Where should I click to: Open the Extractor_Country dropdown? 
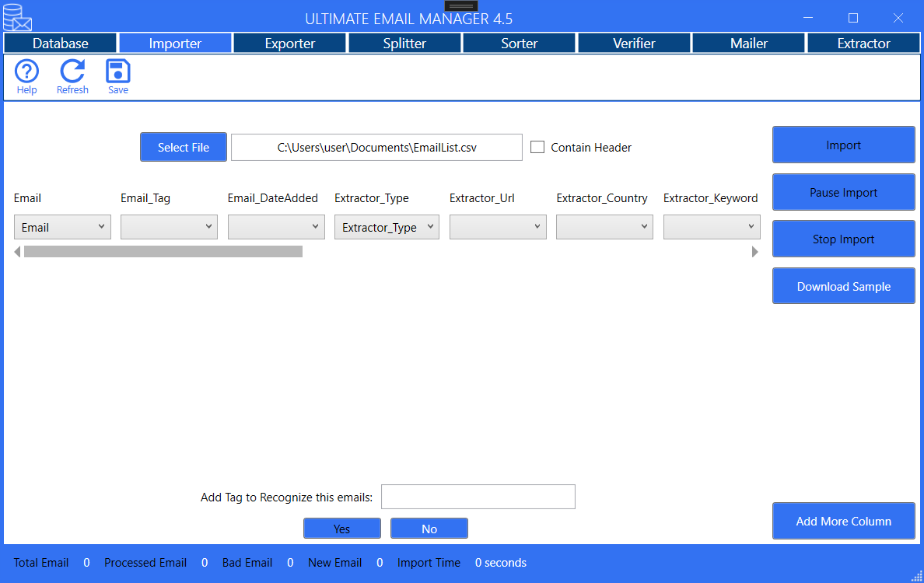pyautogui.click(x=604, y=226)
